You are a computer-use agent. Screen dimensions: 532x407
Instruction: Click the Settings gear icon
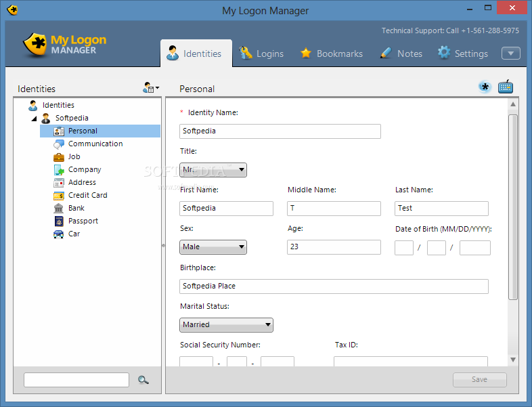[444, 52]
